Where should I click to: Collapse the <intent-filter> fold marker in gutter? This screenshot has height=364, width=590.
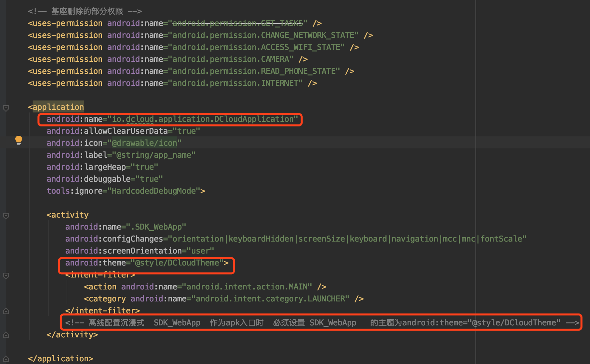[x=6, y=275]
